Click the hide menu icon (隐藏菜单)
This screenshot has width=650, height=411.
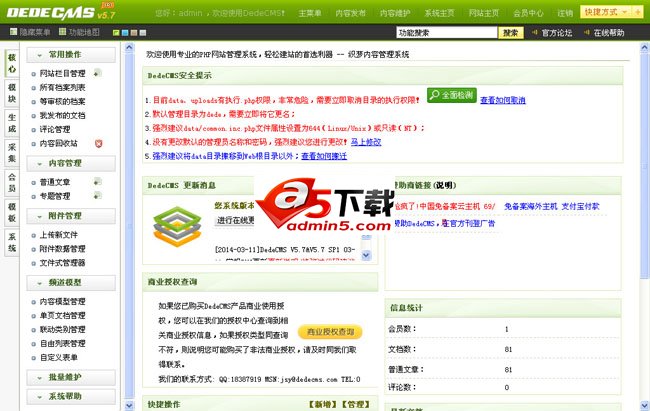[x=13, y=32]
